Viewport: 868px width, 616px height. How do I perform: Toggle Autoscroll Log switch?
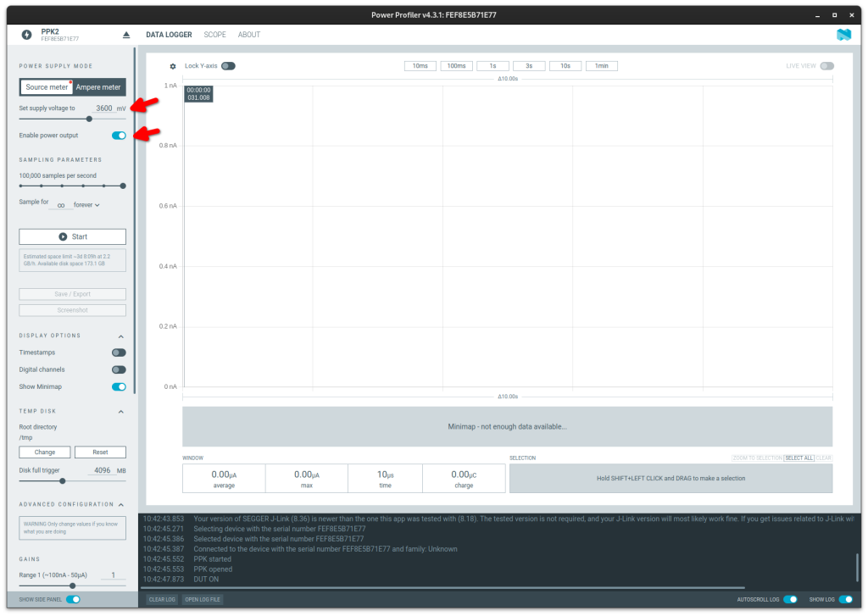pyautogui.click(x=791, y=599)
